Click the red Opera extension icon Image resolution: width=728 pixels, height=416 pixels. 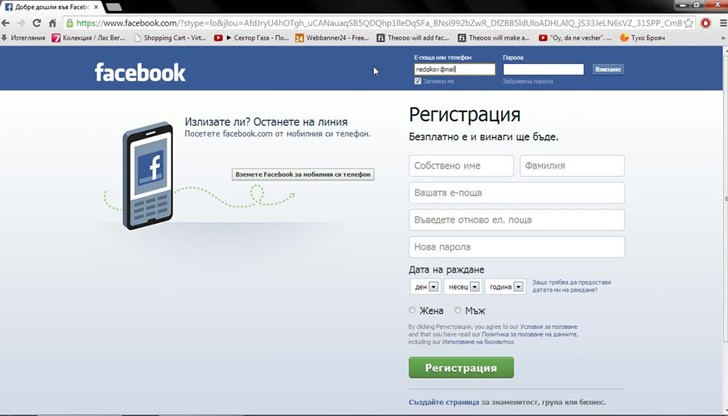coord(705,22)
